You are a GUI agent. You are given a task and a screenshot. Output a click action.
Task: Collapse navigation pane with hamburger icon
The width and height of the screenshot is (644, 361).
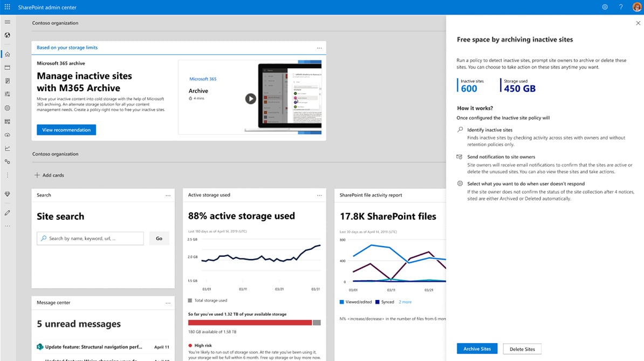tap(7, 22)
